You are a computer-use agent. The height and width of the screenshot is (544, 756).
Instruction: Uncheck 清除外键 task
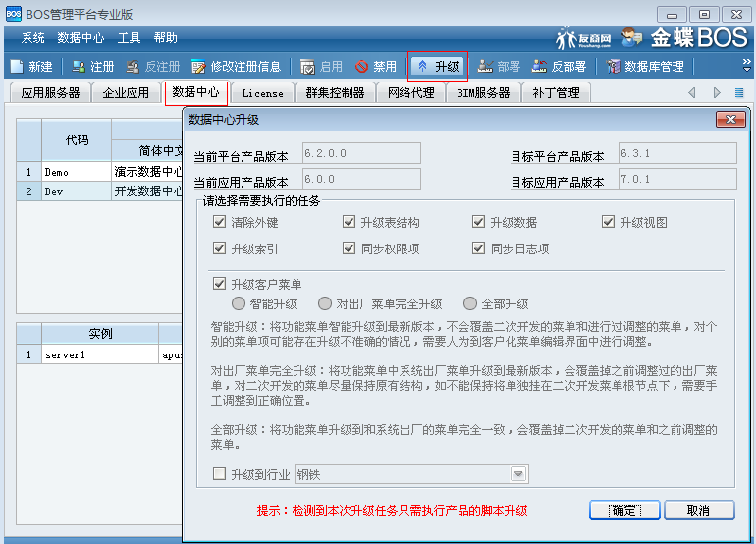(x=219, y=222)
